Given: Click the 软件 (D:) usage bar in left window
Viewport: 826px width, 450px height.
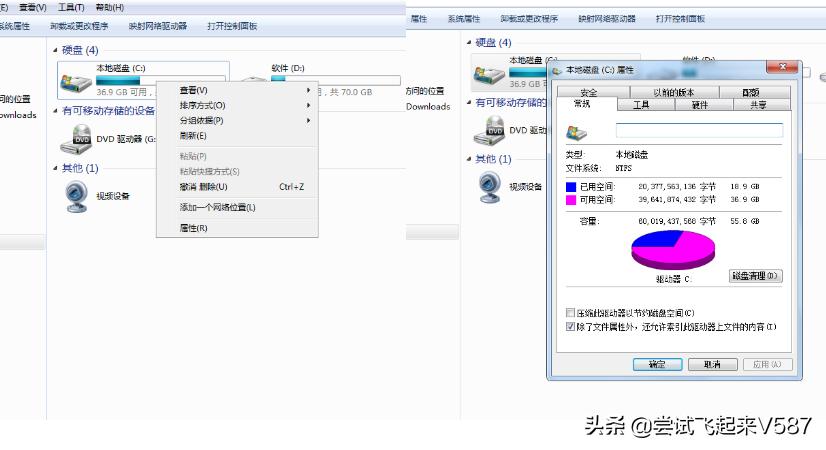Looking at the screenshot, I should [336, 80].
